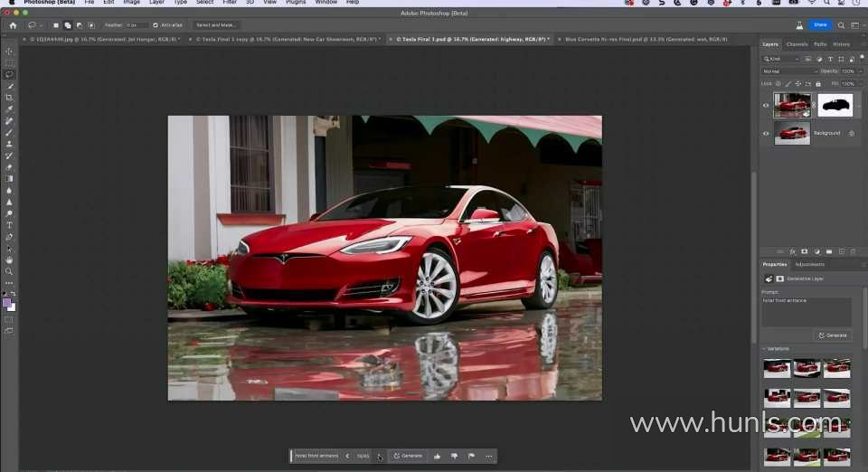Click the foreground color swatch
Viewport: 868px width, 472px height.
[x=7, y=303]
